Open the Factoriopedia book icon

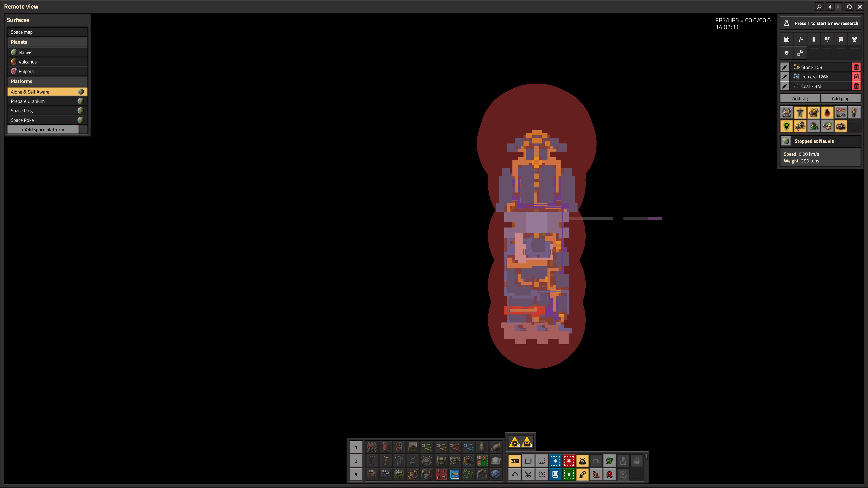click(827, 39)
